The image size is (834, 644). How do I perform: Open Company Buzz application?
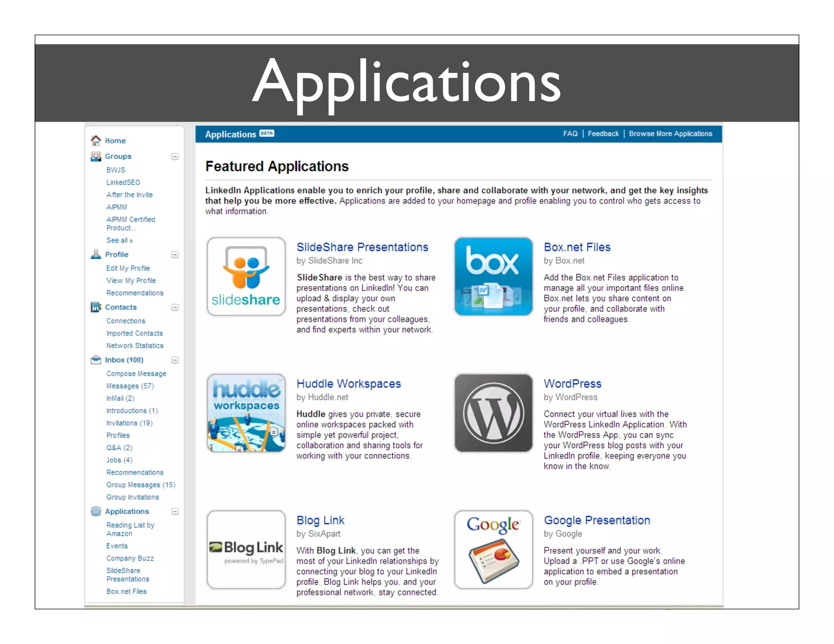(x=130, y=558)
